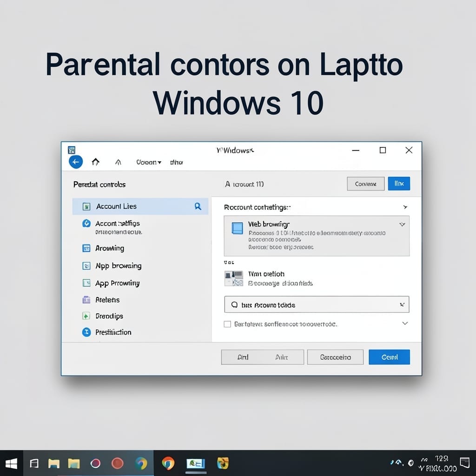
Task: Open Task View on the taskbar
Action: (34, 463)
